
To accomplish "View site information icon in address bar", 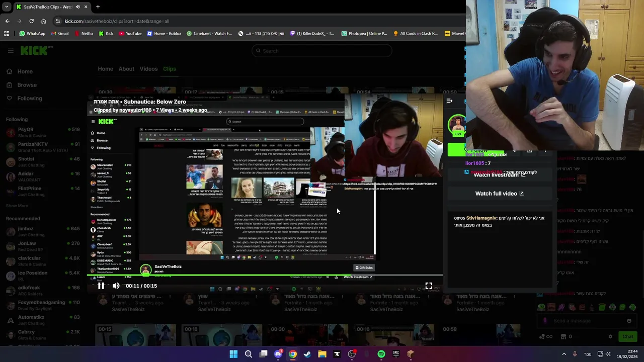I will point(58,21).
